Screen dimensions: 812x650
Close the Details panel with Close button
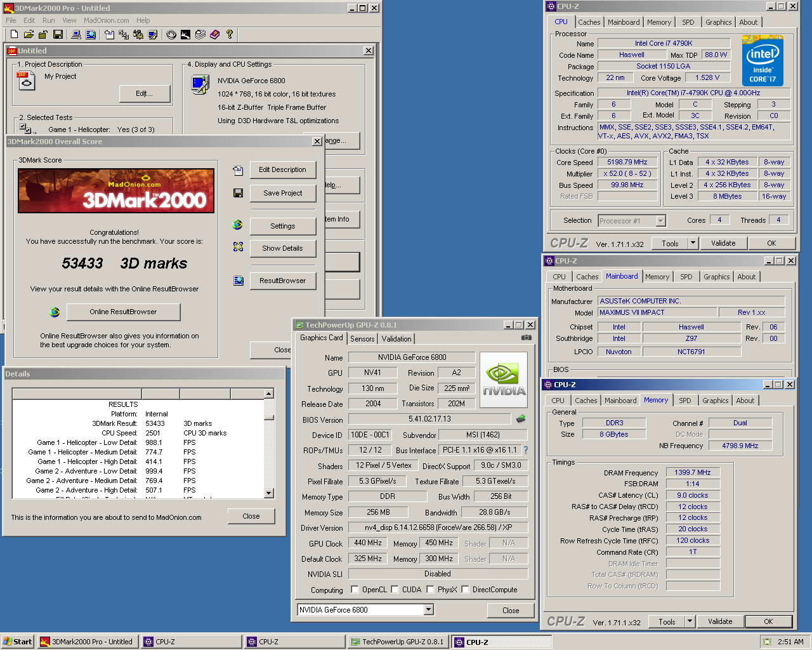tap(251, 516)
